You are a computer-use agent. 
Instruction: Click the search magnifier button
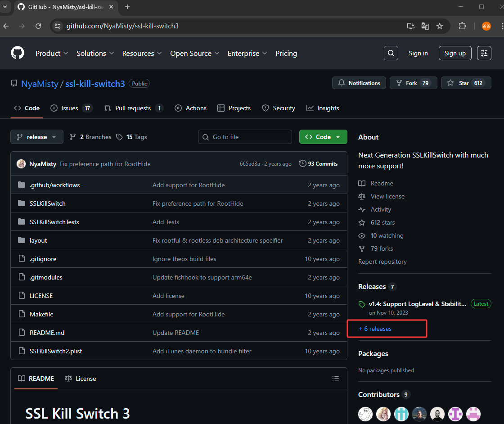pyautogui.click(x=391, y=53)
